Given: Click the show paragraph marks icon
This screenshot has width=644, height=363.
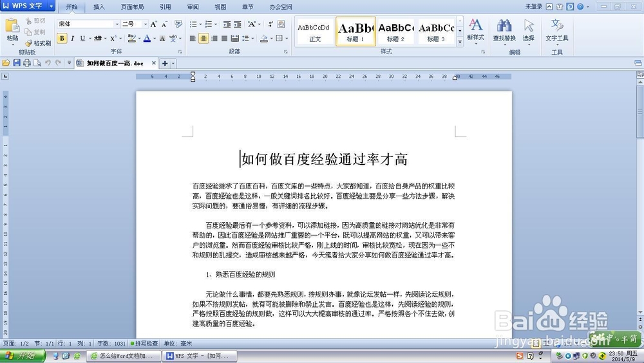Looking at the screenshot, I should tap(270, 24).
